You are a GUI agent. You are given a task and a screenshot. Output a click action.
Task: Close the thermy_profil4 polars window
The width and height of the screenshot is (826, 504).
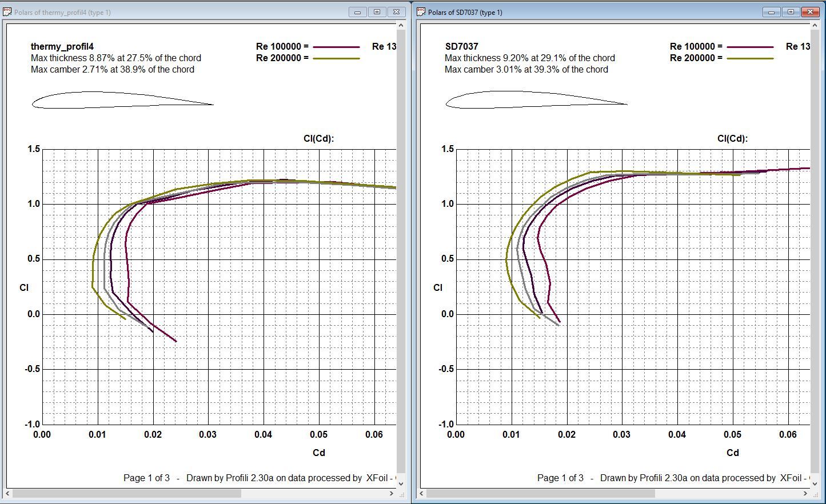tap(396, 12)
